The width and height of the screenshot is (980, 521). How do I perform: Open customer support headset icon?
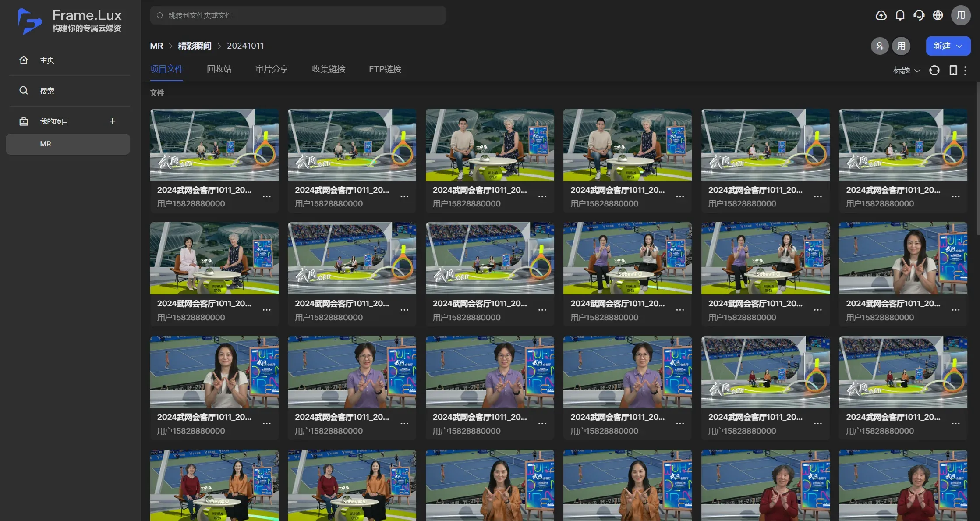(919, 15)
